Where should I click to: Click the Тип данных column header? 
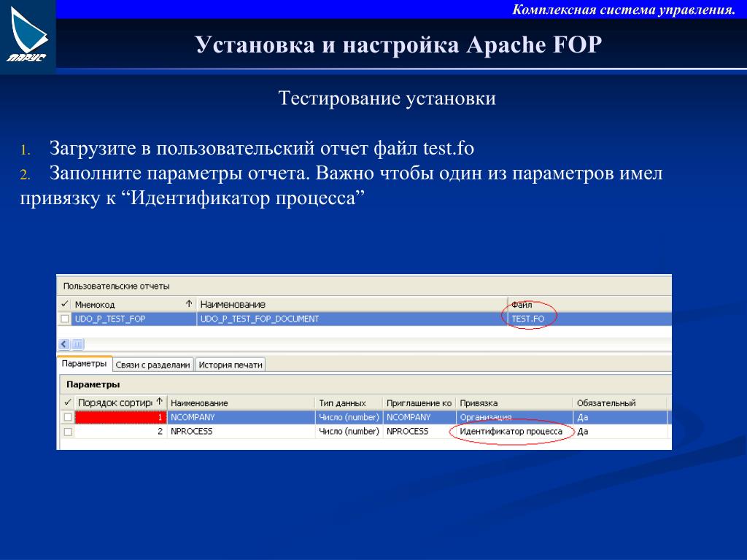(349, 402)
